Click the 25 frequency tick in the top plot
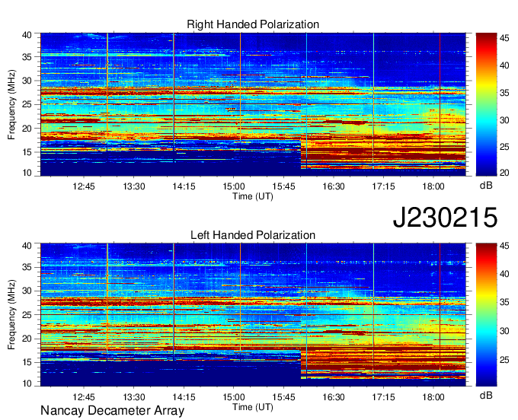The image size is (518, 420). tap(27, 104)
